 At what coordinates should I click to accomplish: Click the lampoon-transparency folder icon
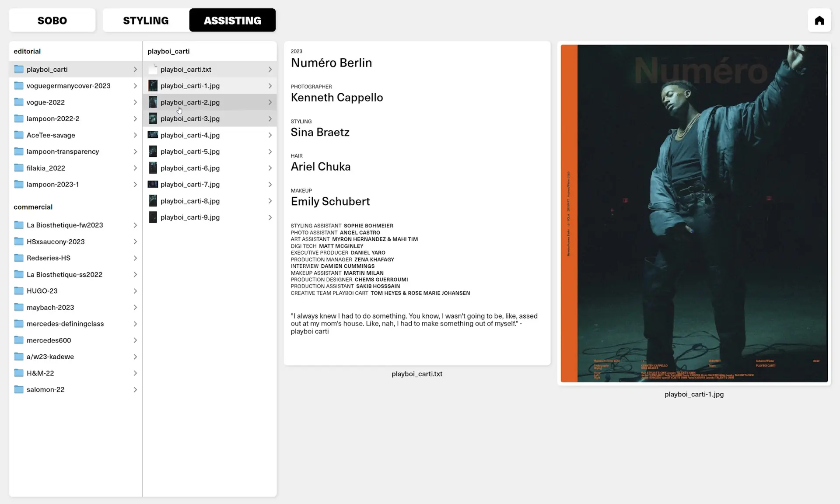pos(19,151)
